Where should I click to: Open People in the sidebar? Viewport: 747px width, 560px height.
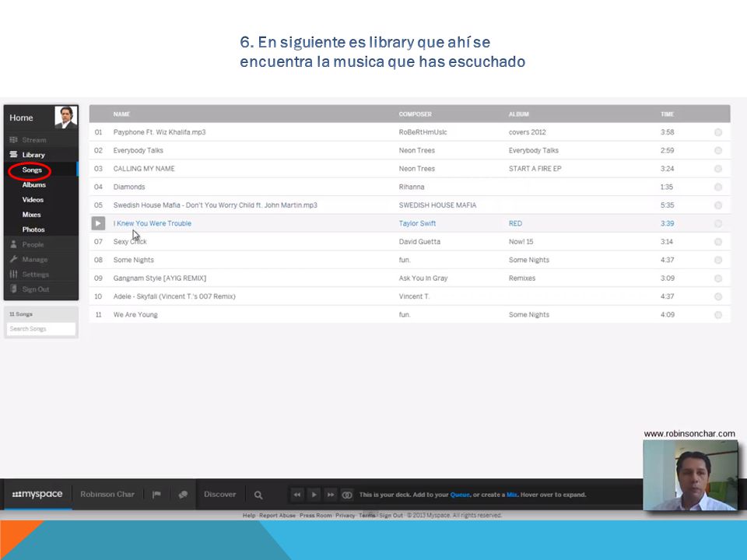coord(33,244)
